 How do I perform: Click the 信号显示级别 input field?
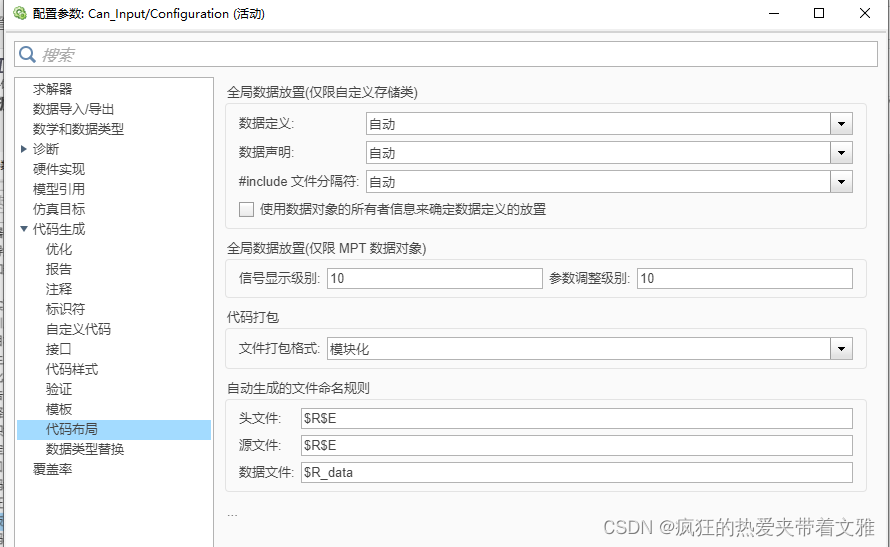435,278
